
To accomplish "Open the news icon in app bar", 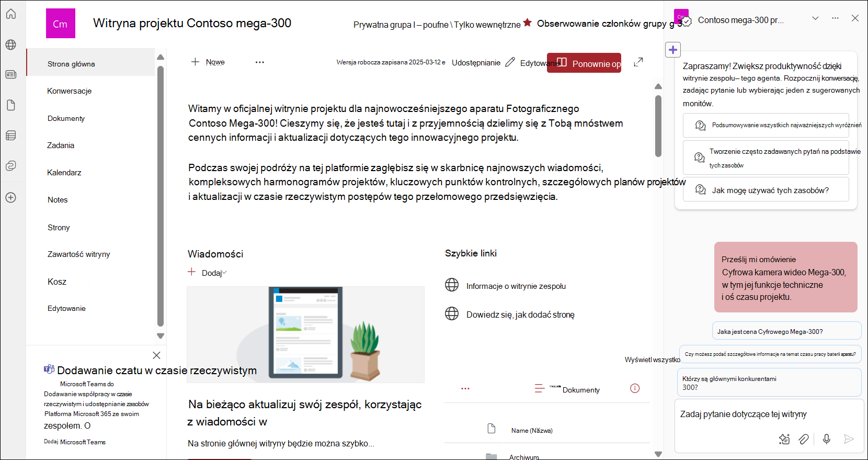I will [11, 75].
